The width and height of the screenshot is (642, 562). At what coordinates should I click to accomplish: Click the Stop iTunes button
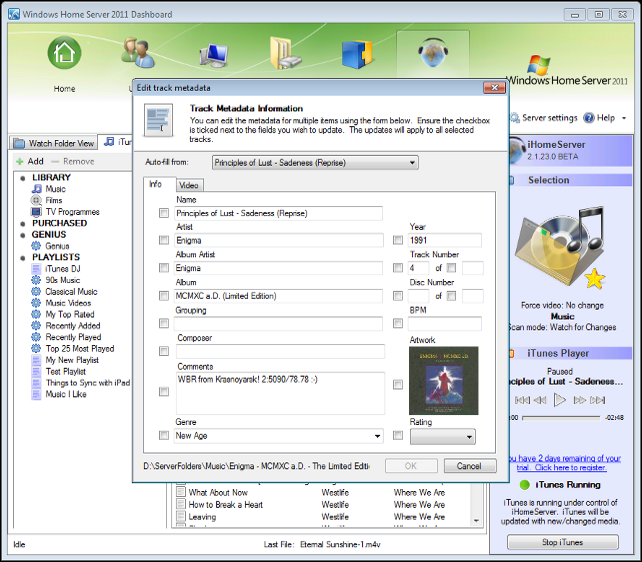pos(563,542)
